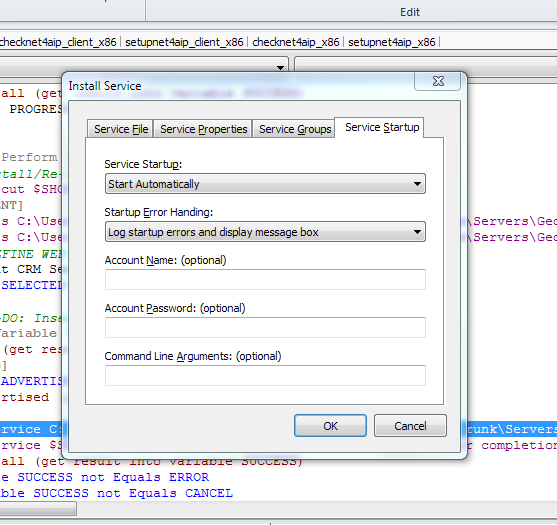Open the Startup Error Handing dropdown
Image resolution: width=557 pixels, height=525 pixels.
click(x=265, y=232)
